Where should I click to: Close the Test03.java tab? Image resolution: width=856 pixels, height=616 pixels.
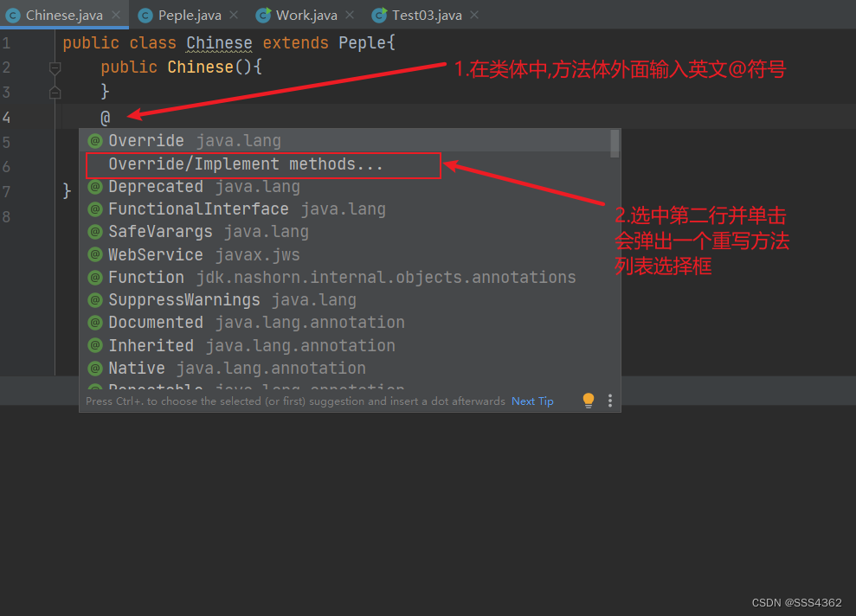473,15
